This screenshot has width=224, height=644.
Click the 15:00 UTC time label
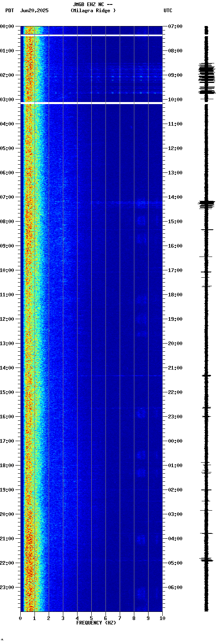coord(175,222)
